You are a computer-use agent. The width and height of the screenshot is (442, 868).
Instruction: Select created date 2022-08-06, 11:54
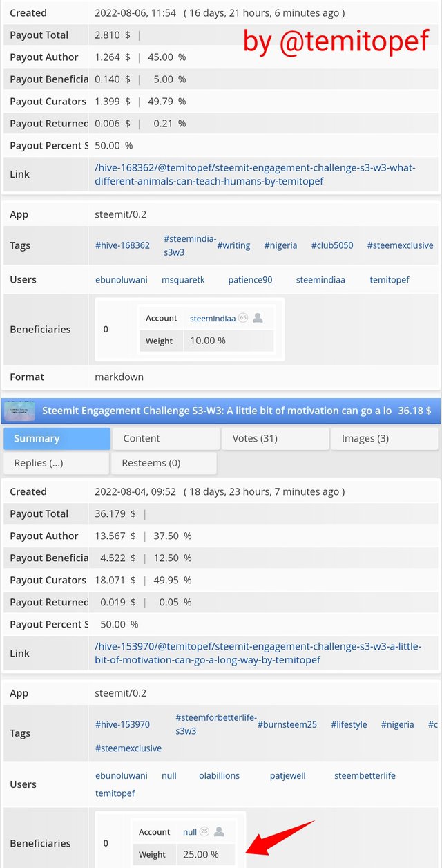tap(135, 12)
